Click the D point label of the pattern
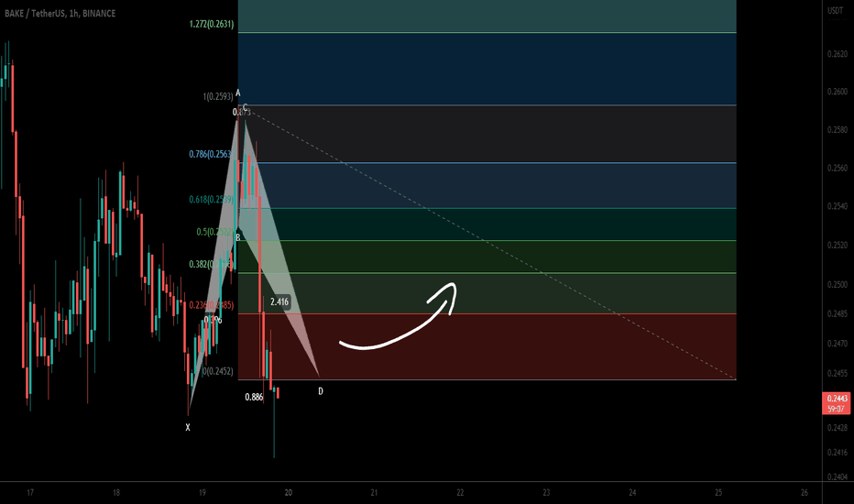The image size is (854, 504). pyautogui.click(x=321, y=391)
